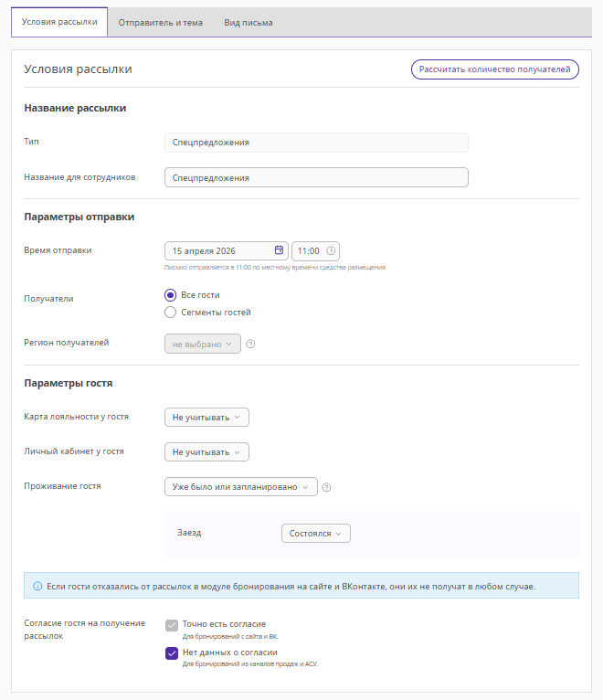Switch to 'Отправитель и тема' tab
The height and width of the screenshot is (700, 603).
click(x=161, y=22)
